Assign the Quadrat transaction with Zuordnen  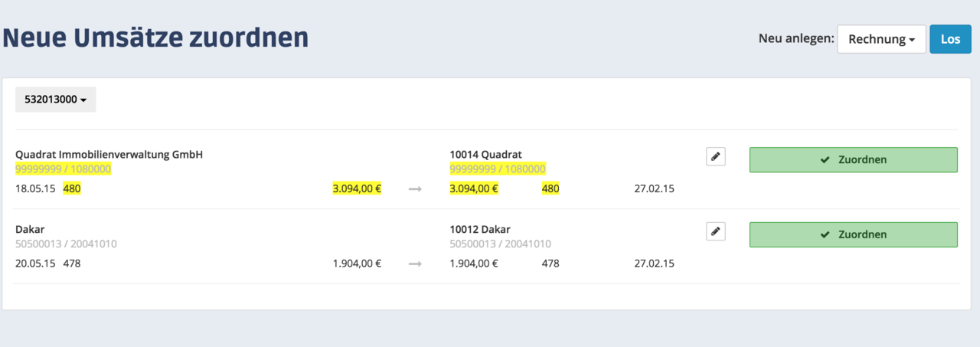coord(853,160)
